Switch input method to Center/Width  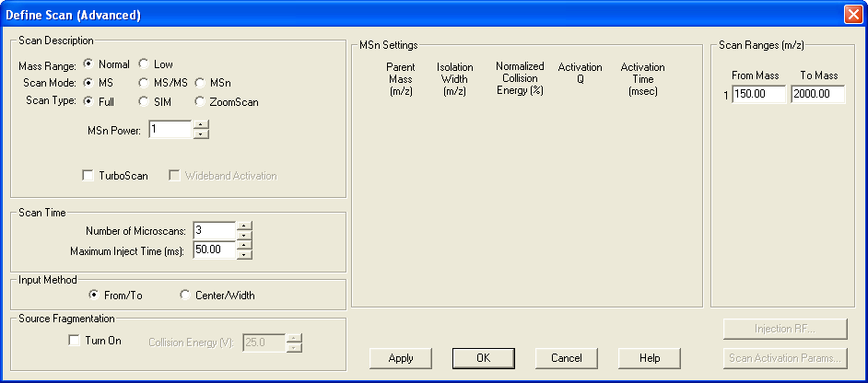click(x=185, y=296)
